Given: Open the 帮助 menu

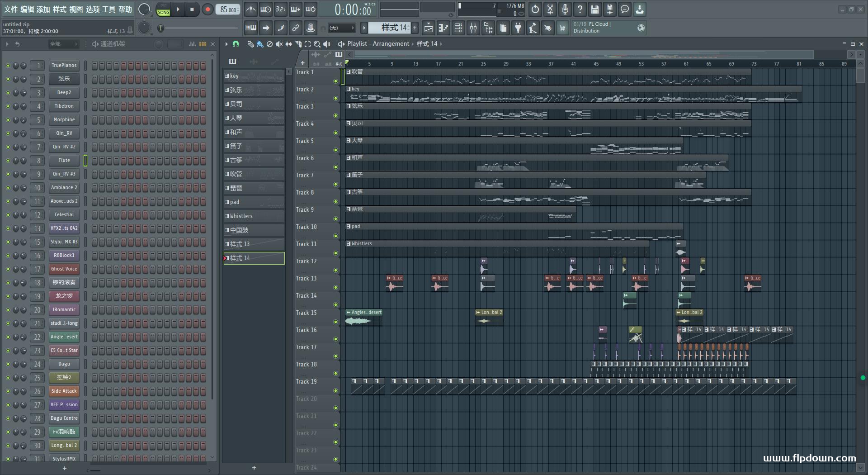Looking at the screenshot, I should [125, 9].
